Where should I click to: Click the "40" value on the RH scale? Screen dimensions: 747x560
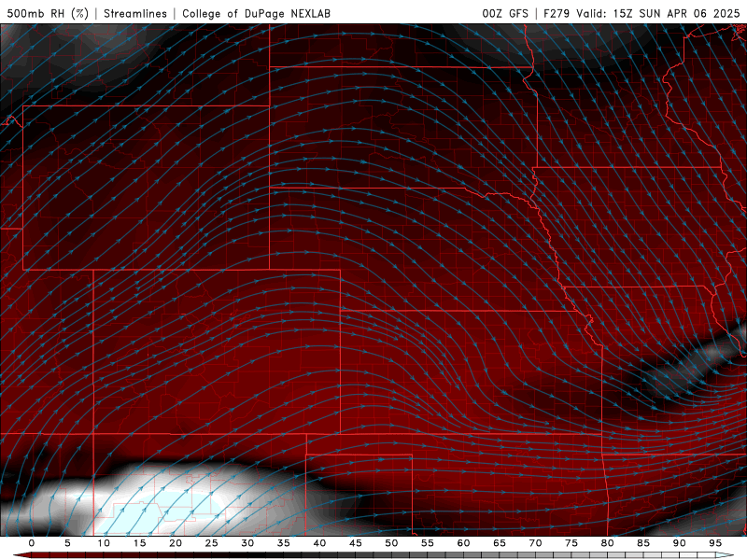319,543
